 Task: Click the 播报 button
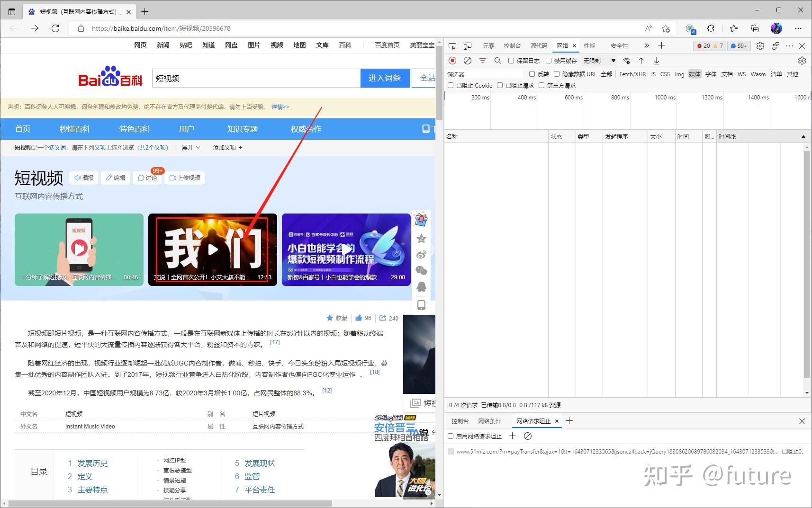[84, 178]
